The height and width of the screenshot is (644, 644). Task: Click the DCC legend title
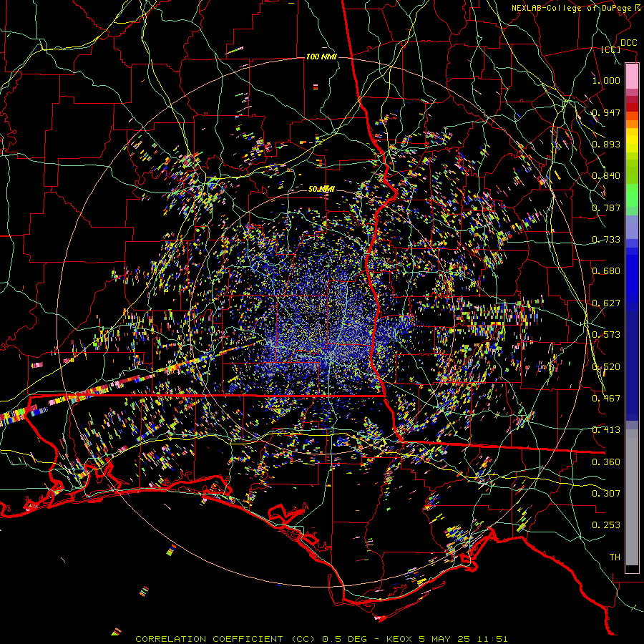click(628, 43)
